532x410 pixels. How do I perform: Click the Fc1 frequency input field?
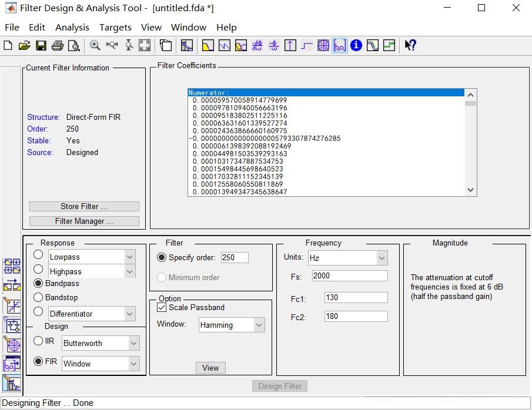point(356,298)
